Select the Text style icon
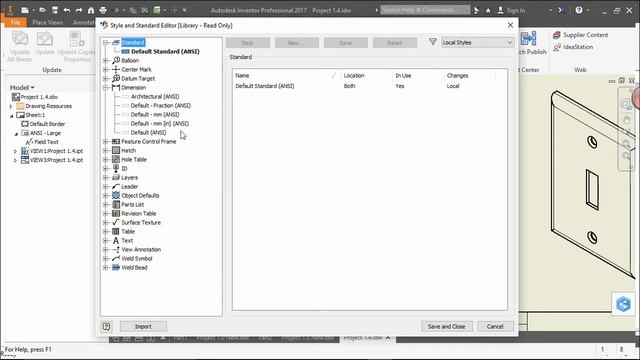Screen dimensions: 640x360 (116, 240)
